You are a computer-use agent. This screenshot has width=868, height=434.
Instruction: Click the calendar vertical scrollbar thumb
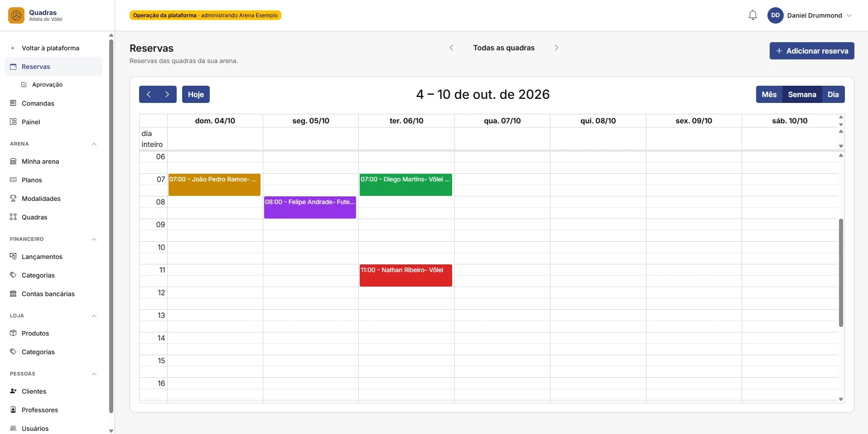pos(841,273)
